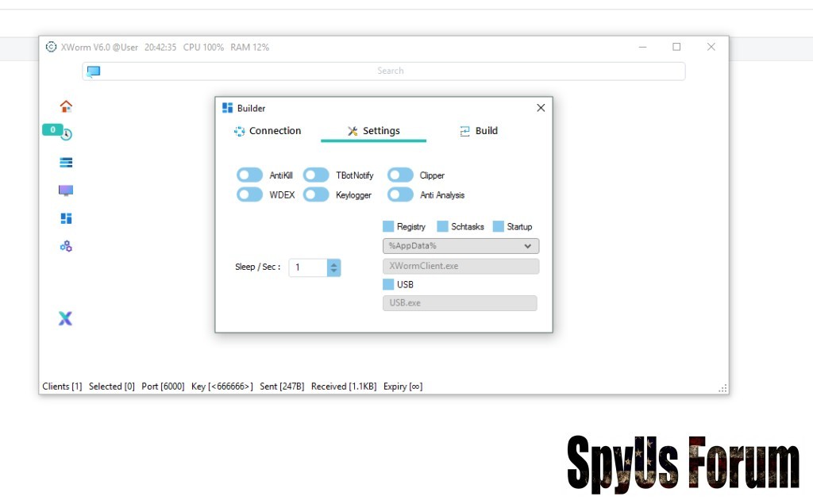The height and width of the screenshot is (504, 813).
Task: Toggle the Anti Analysis switch
Action: click(400, 194)
